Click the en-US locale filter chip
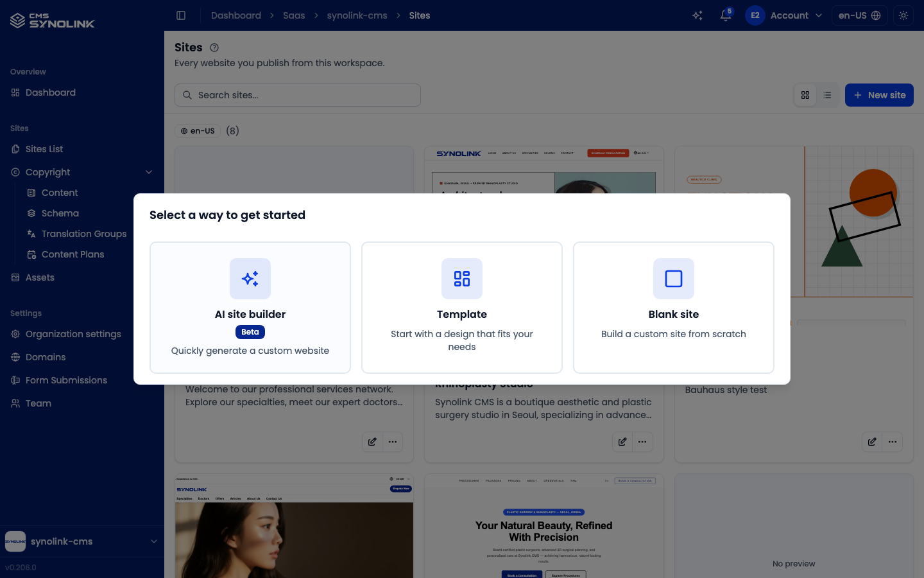Image resolution: width=924 pixels, height=578 pixels. click(x=198, y=131)
